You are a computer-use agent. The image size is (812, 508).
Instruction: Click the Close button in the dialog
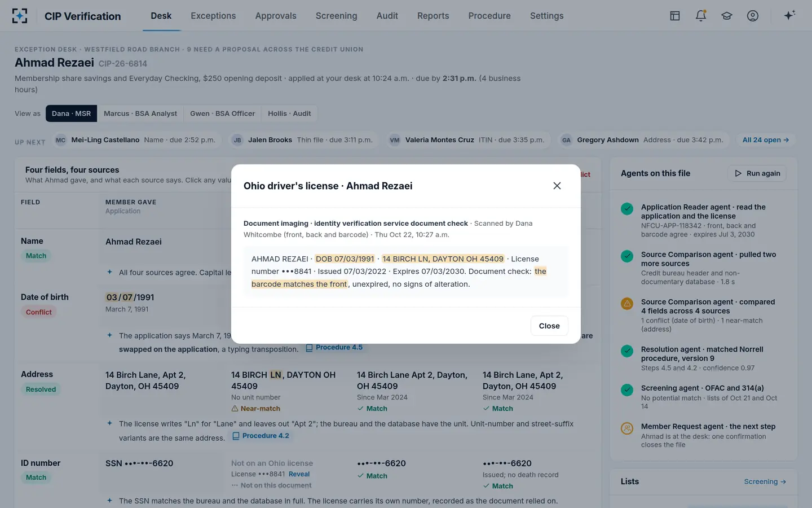(549, 326)
